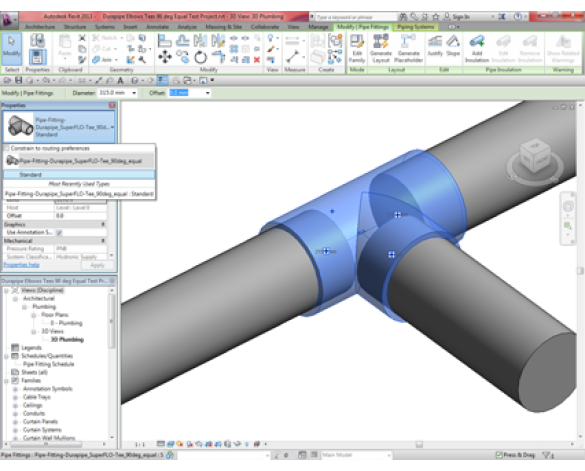The width and height of the screenshot is (585, 471).
Task: Toggle Use Annotation Scale checkbox
Action: [59, 233]
